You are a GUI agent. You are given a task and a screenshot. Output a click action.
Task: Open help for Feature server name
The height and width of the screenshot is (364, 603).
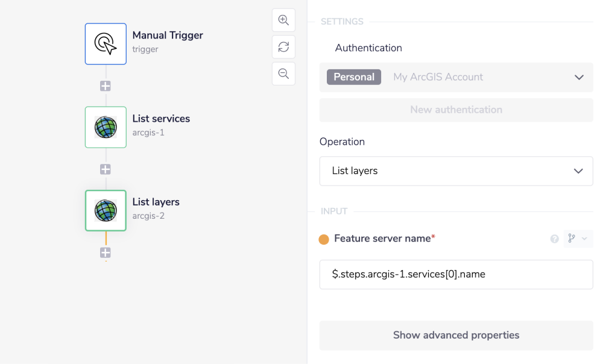pyautogui.click(x=554, y=239)
